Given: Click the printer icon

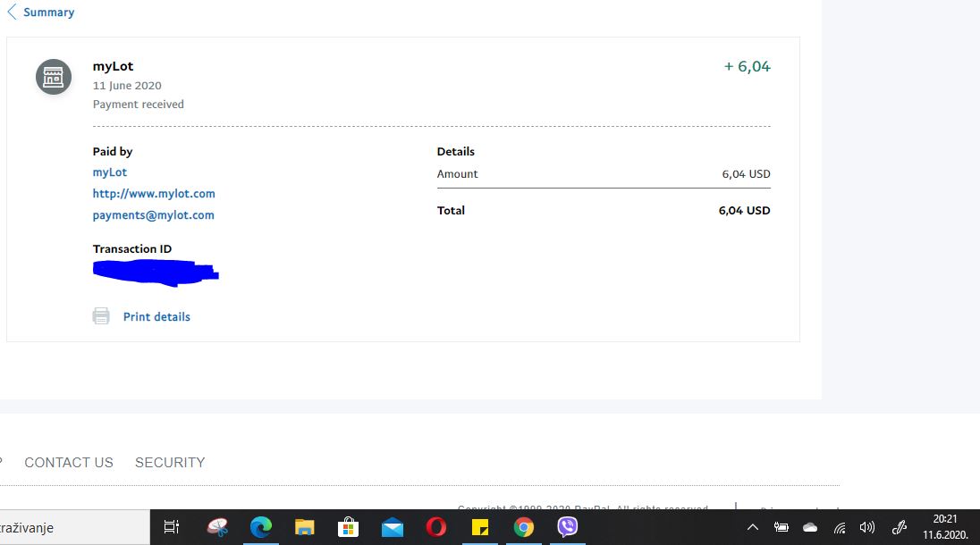Looking at the screenshot, I should click(101, 316).
